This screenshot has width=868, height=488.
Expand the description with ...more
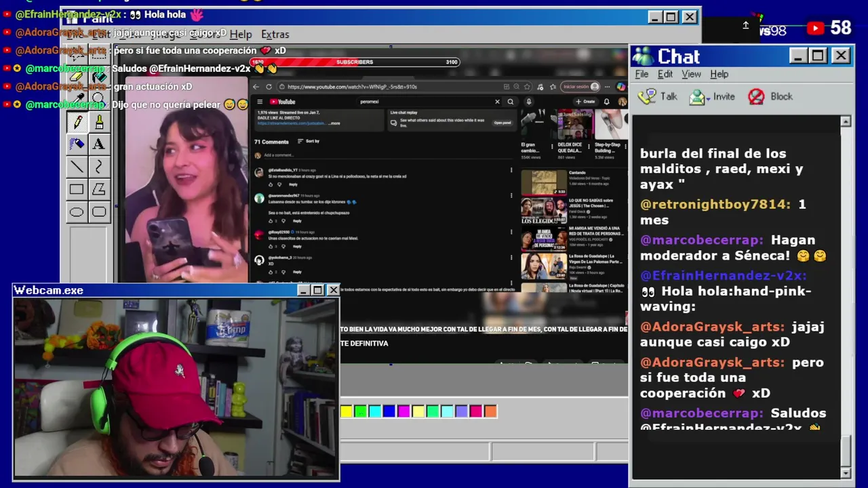point(334,123)
